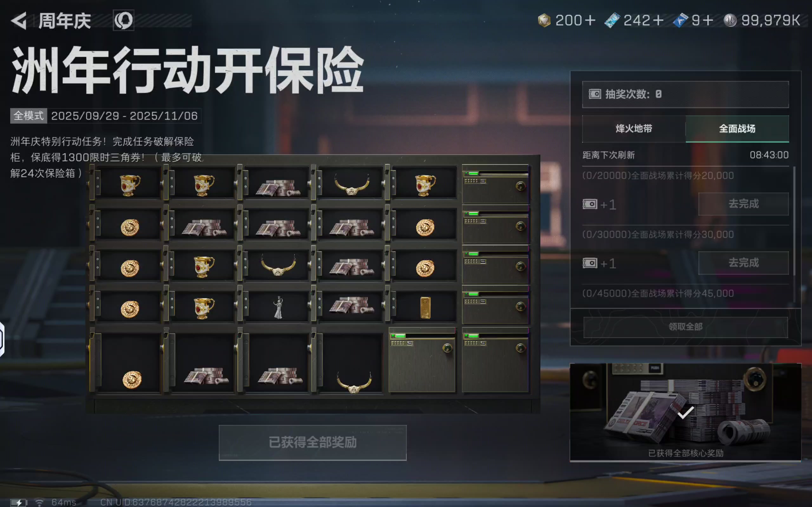Click the locked safe in top-right column
This screenshot has height=507, width=812.
(495, 184)
